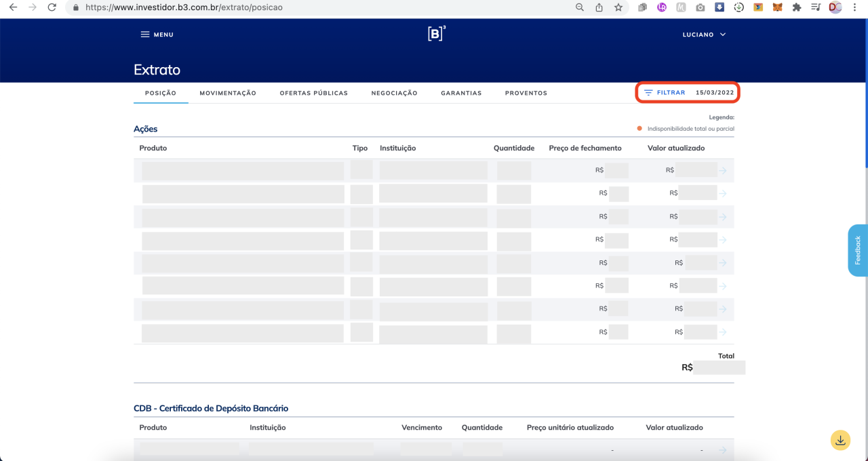Click the GARANTIAS section link

461,92
